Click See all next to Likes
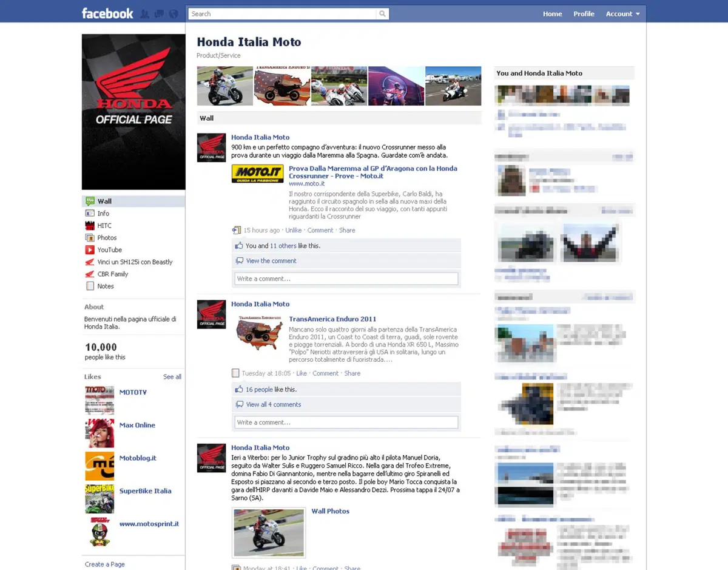Screen dimensions: 728x570 (x=172, y=376)
